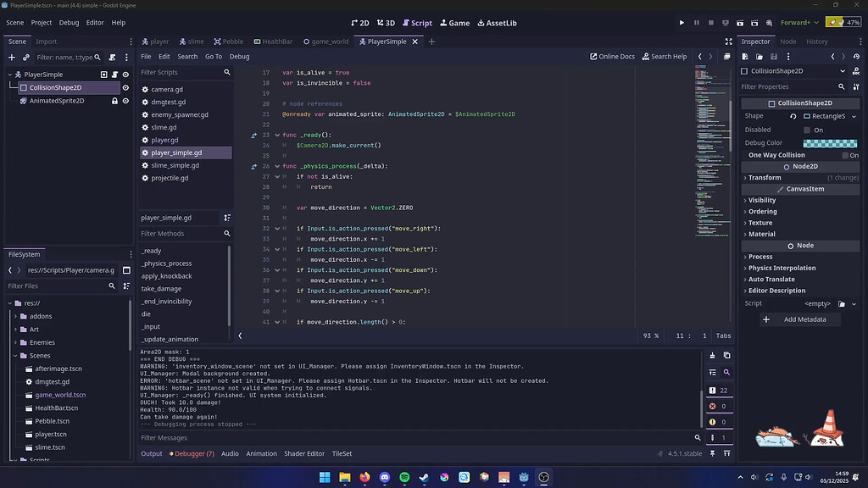Image resolution: width=868 pixels, height=488 pixels.
Task: Close the PlayerSimple scene tab
Action: tap(415, 42)
